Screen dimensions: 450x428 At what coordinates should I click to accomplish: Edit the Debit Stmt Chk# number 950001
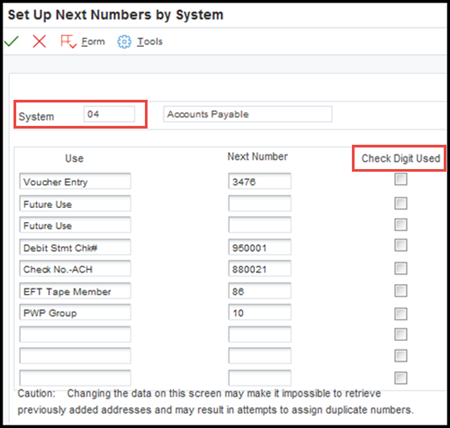click(260, 247)
